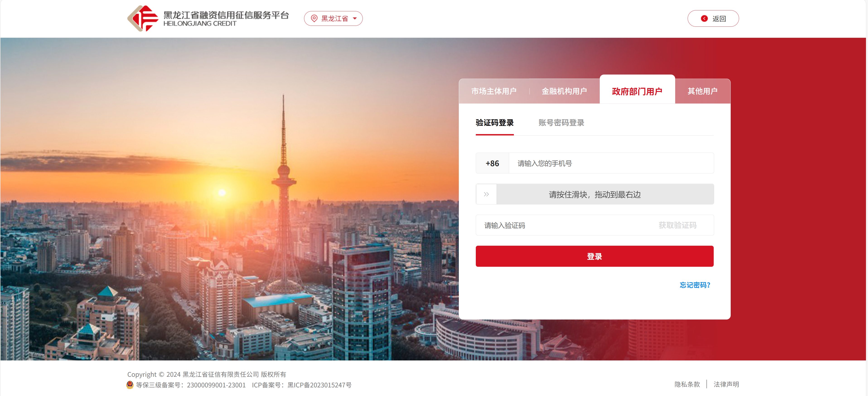Click the +86 country code prefix

click(x=492, y=163)
